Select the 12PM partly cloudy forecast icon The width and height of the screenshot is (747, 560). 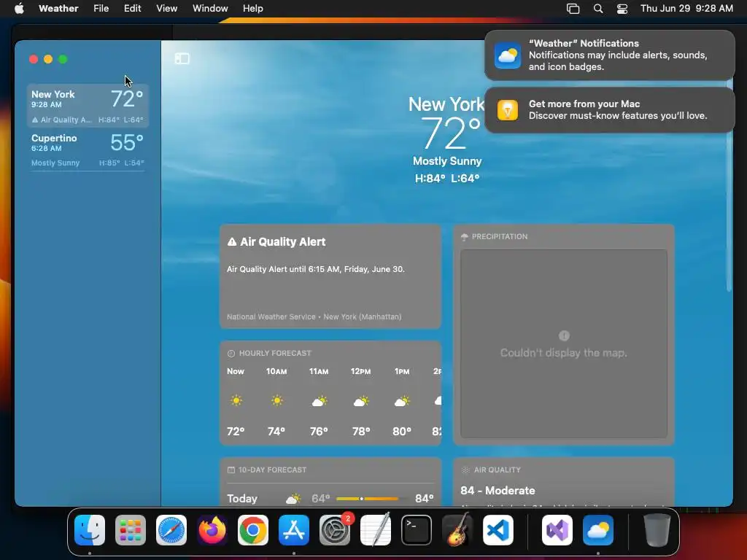click(x=361, y=402)
